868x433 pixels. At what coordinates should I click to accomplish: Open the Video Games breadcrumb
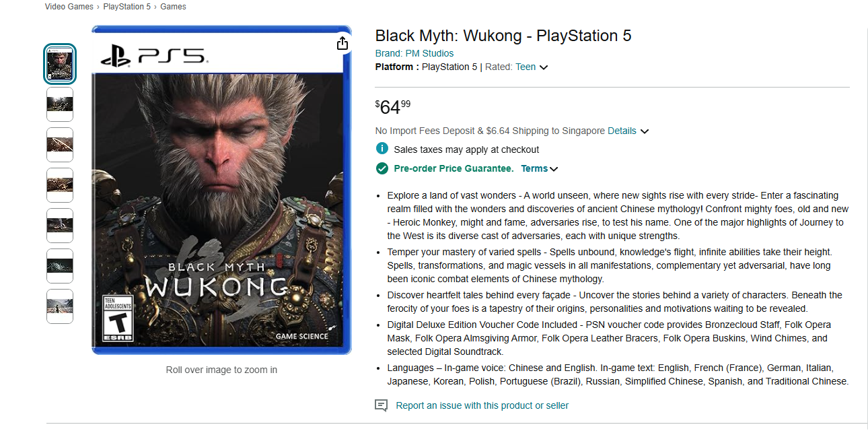[69, 7]
